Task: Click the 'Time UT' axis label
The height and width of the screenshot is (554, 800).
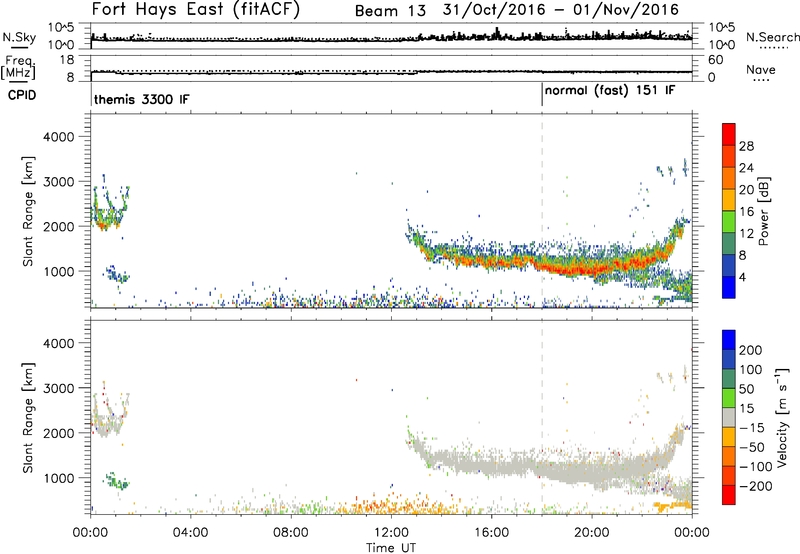Action: (391, 548)
